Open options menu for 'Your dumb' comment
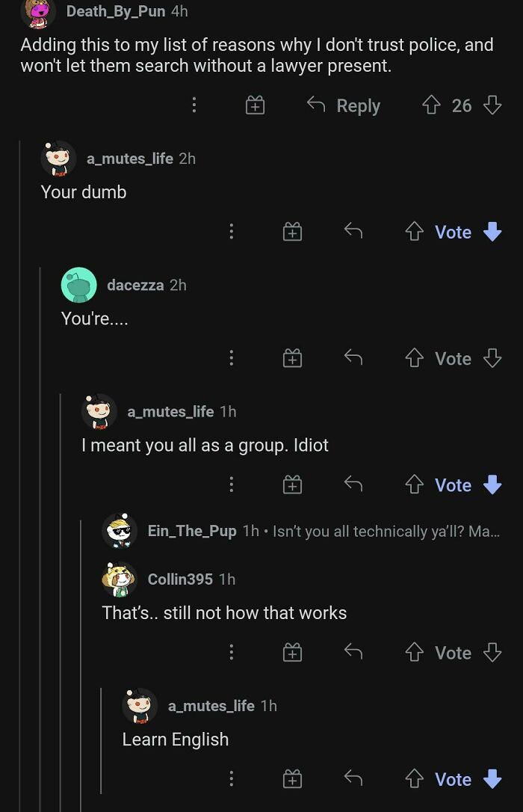Image resolution: width=523 pixels, height=812 pixels. click(x=232, y=233)
